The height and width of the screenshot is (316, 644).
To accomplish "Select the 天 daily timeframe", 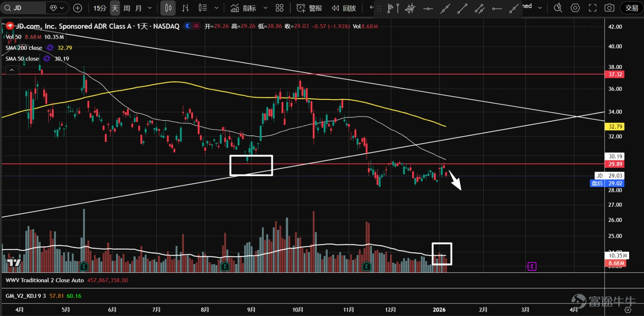I will point(115,8).
